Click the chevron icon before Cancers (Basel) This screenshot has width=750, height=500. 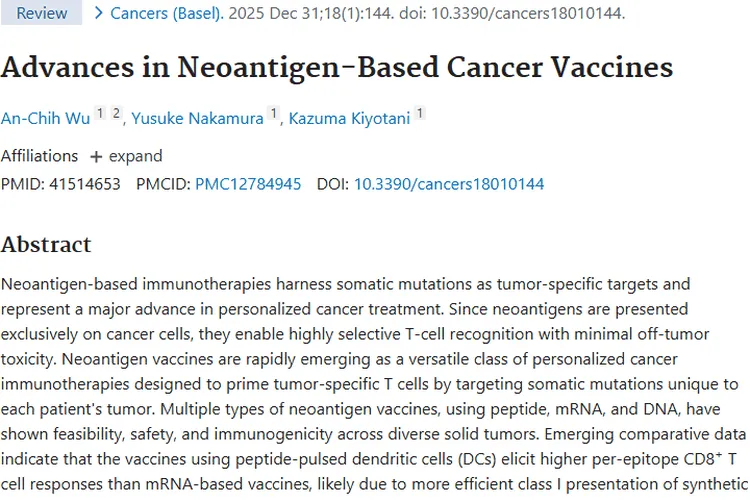98,13
